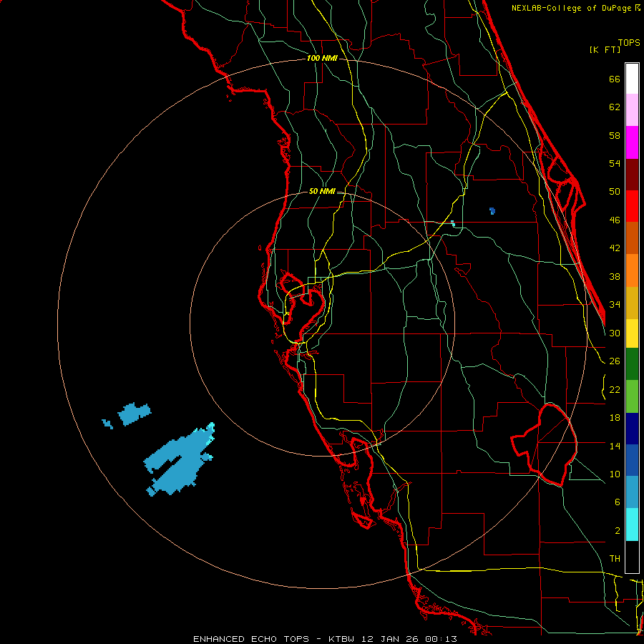Click the 100 NMI range ring label
The image size is (644, 644).
pyautogui.click(x=322, y=59)
